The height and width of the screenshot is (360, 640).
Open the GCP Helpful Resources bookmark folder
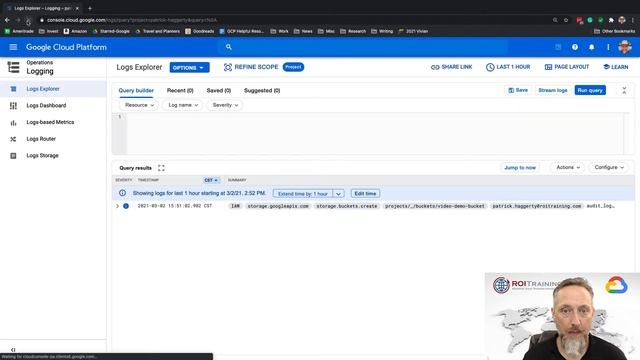[242, 31]
